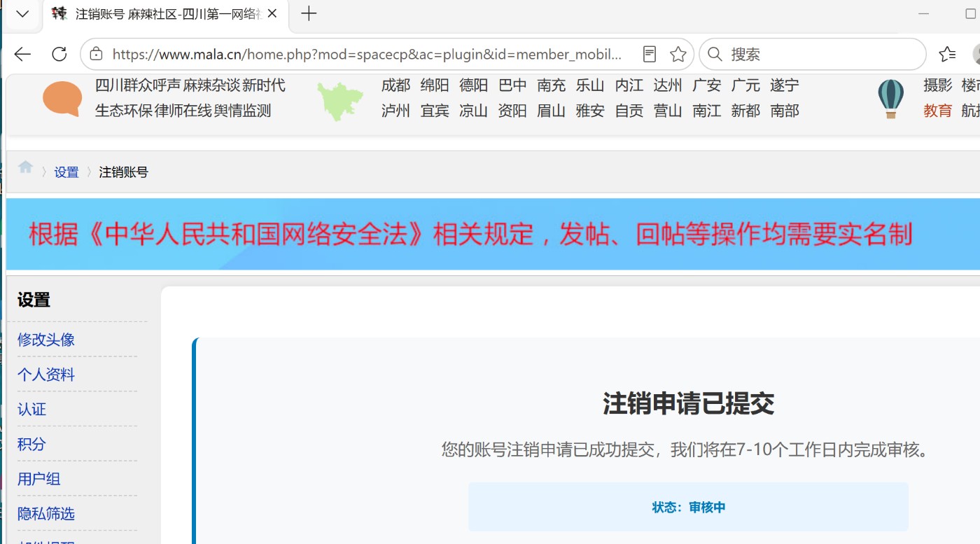
Task: Open 用户组 in settings sidebar
Action: [x=39, y=479]
